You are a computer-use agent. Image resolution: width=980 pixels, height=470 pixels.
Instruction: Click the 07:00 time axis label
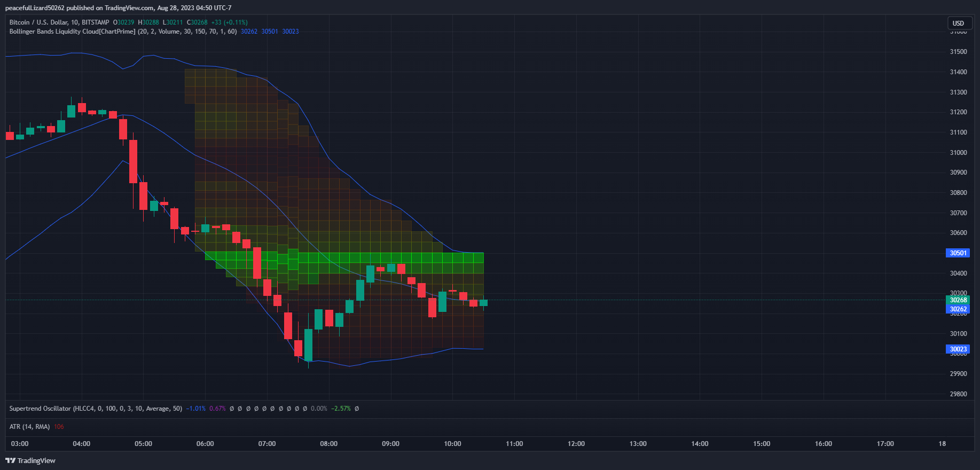(267, 444)
